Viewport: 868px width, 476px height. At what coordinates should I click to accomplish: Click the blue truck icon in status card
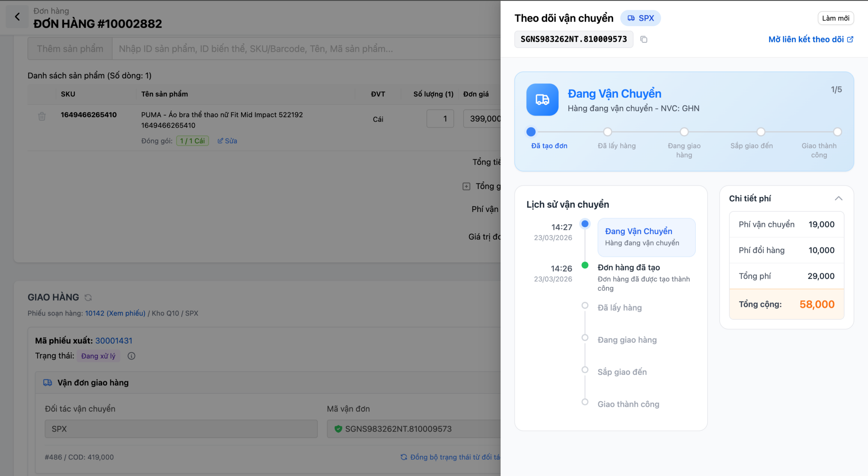(x=542, y=100)
